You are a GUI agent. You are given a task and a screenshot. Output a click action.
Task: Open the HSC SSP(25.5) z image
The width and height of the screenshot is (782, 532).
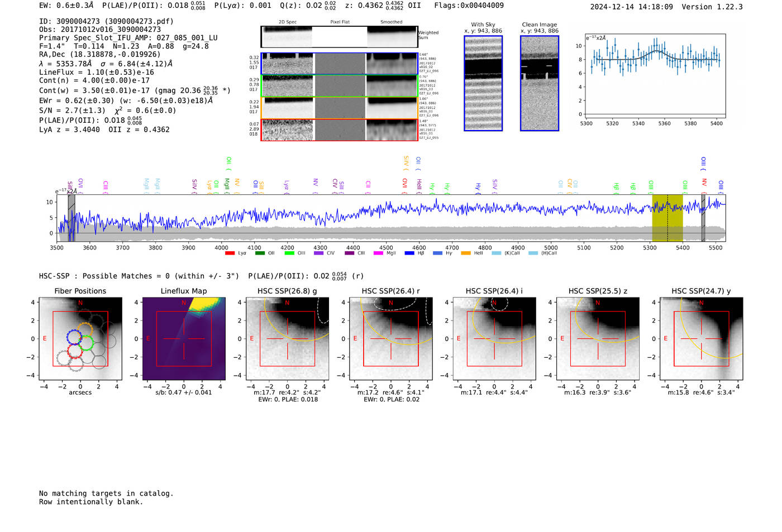(x=598, y=338)
